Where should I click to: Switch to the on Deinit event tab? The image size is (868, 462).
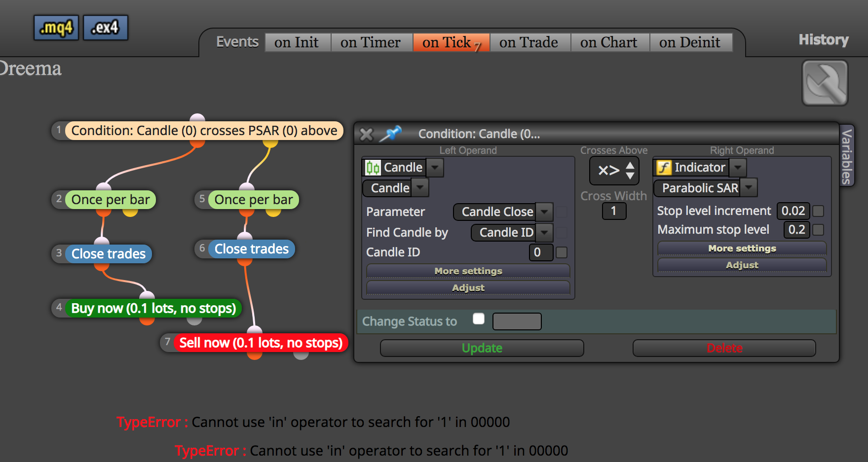(690, 42)
